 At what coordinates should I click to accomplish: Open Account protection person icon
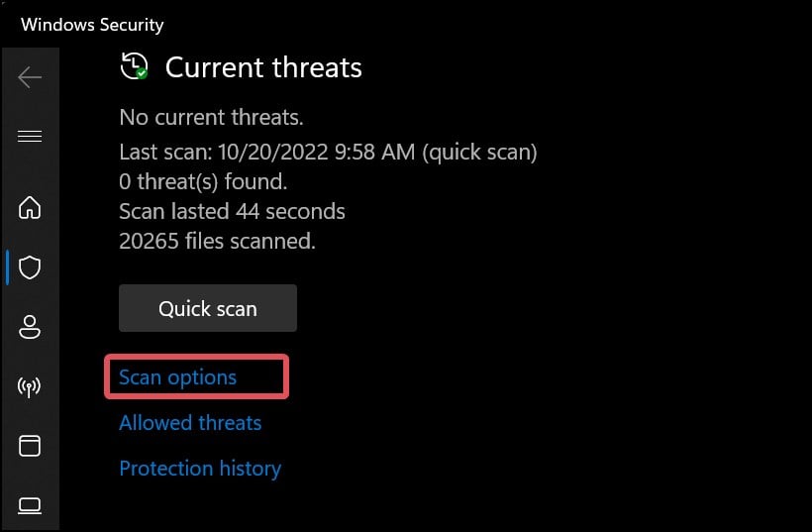tap(30, 327)
